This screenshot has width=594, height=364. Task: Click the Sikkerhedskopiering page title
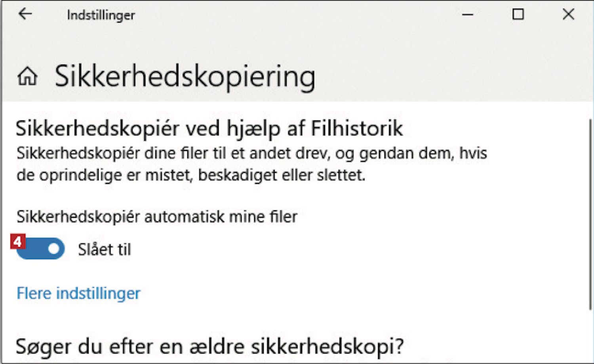[185, 76]
